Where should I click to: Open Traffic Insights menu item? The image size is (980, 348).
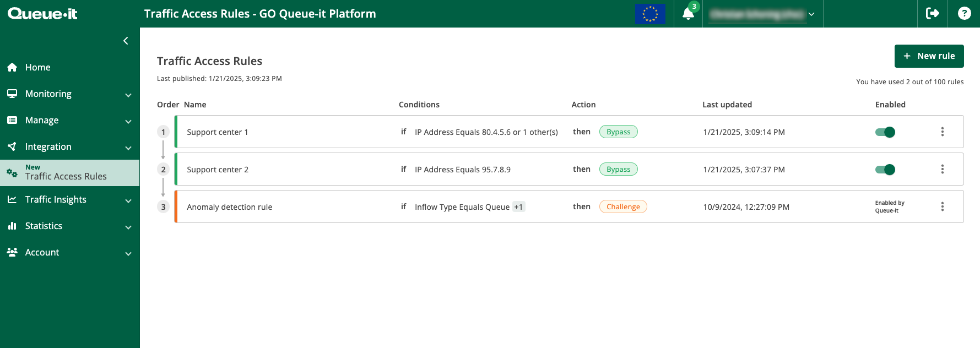69,199
